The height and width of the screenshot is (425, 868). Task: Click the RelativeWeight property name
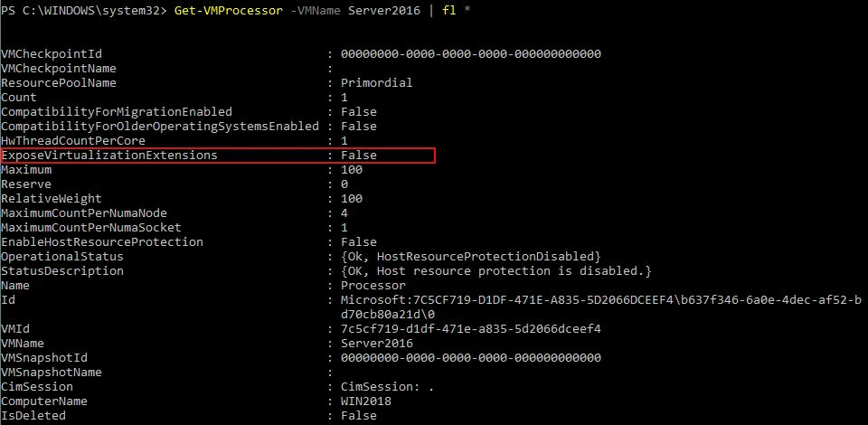[x=52, y=199]
